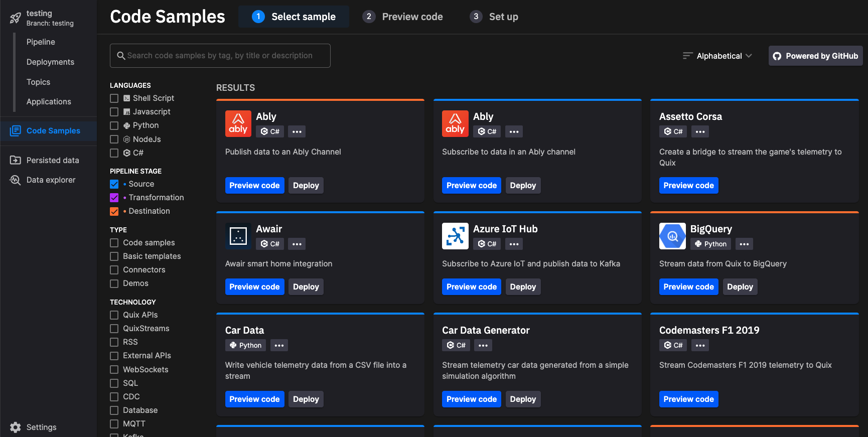Tick the Connectors type checkbox

[x=114, y=270]
